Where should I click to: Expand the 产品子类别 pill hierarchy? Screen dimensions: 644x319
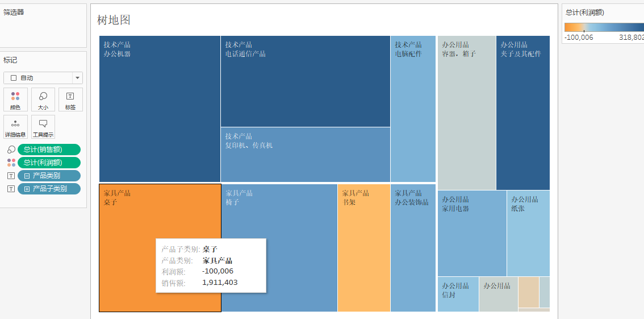(27, 189)
